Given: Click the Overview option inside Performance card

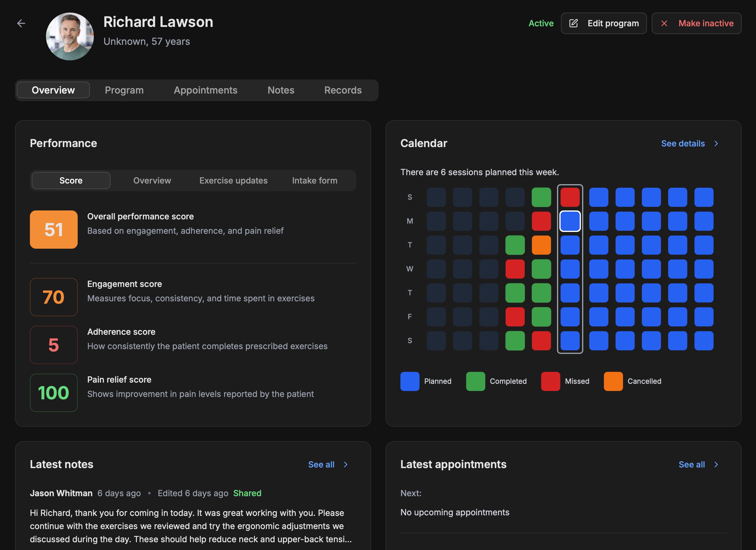Looking at the screenshot, I should (152, 181).
